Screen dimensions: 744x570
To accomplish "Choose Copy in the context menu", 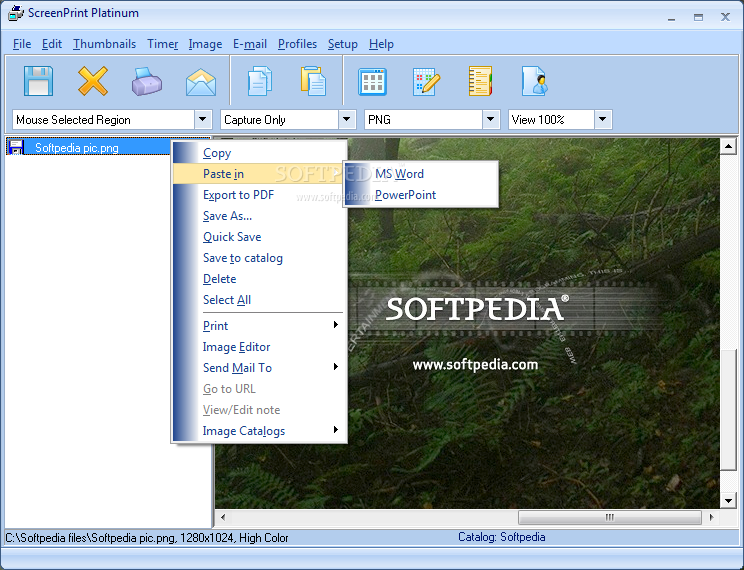I will 260,153.
